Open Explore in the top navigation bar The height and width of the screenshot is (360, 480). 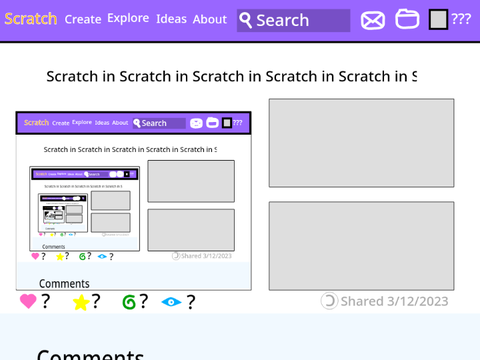(128, 19)
